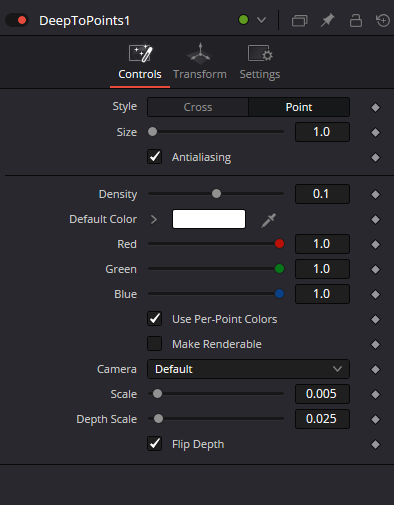The height and width of the screenshot is (505, 394).
Task: Add keyframe diamond for Use Per-Point Colors
Action: tap(375, 320)
